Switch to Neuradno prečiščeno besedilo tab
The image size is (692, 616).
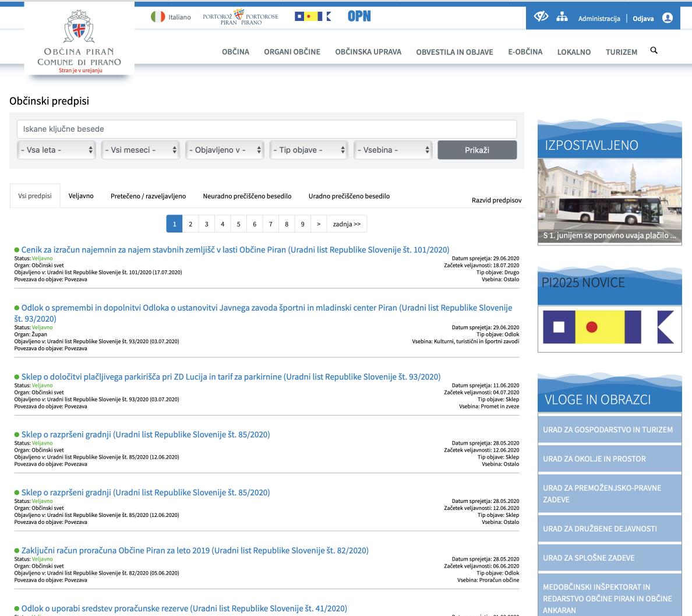tap(247, 196)
